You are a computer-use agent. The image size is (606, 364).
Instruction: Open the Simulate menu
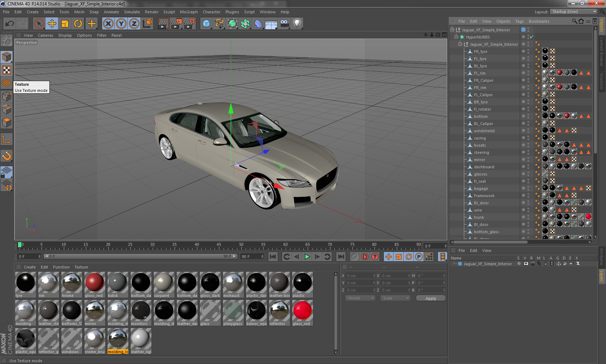click(132, 12)
